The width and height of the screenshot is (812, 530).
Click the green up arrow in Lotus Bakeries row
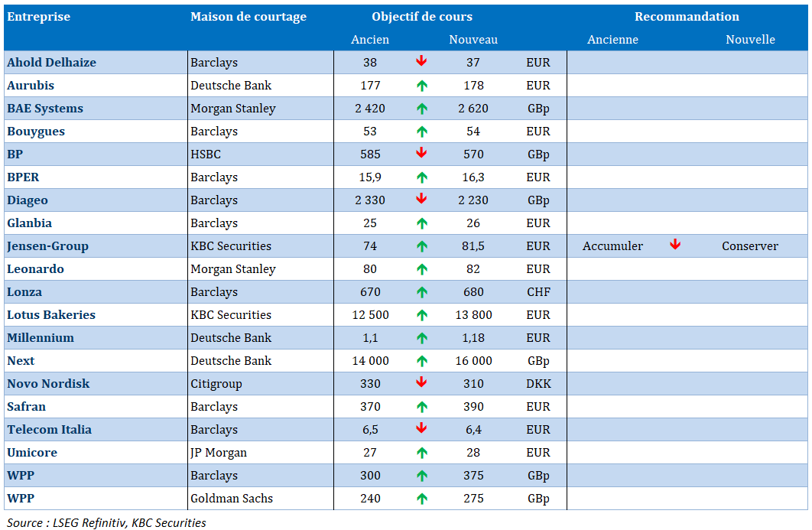(422, 315)
